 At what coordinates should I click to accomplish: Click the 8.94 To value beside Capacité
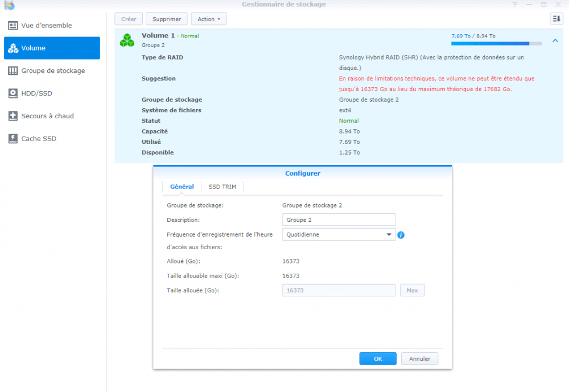(x=349, y=131)
